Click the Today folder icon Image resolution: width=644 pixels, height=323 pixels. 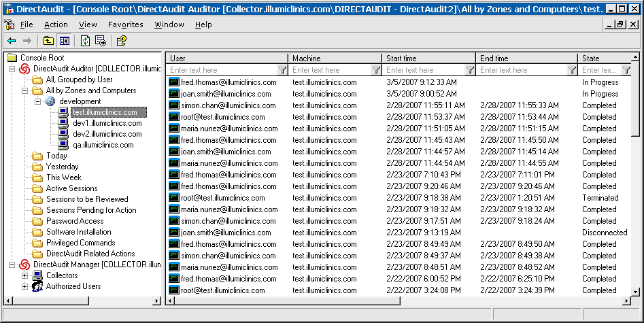pos(37,156)
